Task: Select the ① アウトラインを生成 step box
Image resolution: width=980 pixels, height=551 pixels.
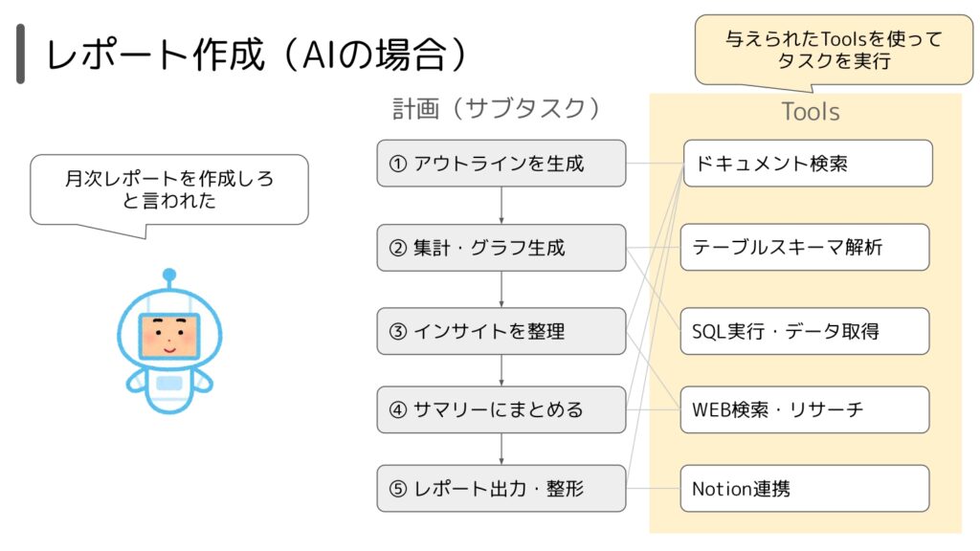Action: tap(501, 163)
